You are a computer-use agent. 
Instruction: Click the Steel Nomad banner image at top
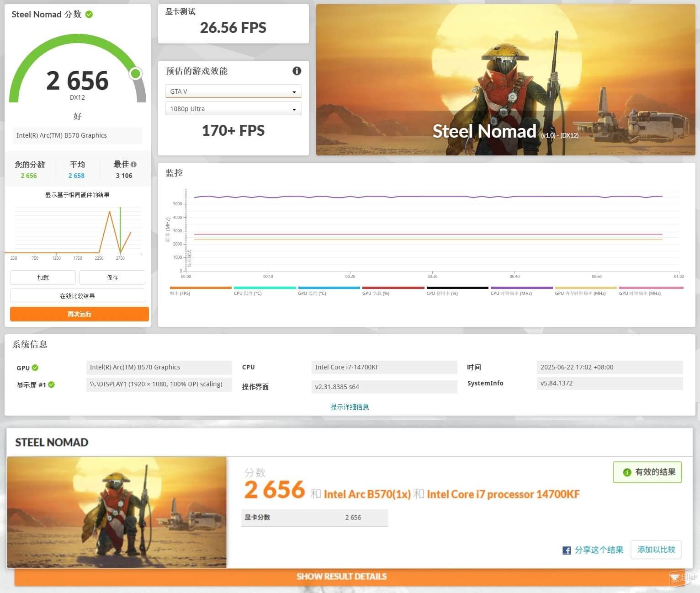(x=506, y=80)
